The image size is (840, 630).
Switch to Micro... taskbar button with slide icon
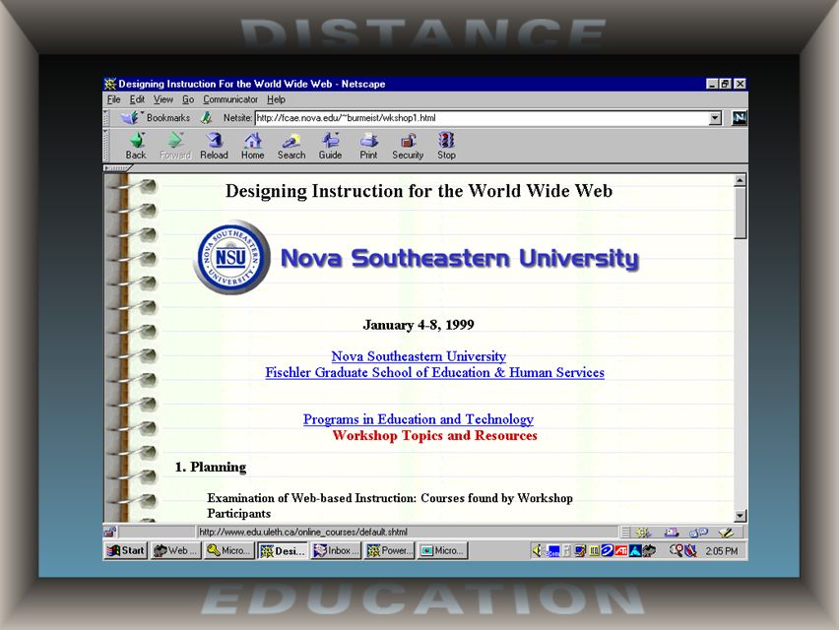(x=442, y=550)
